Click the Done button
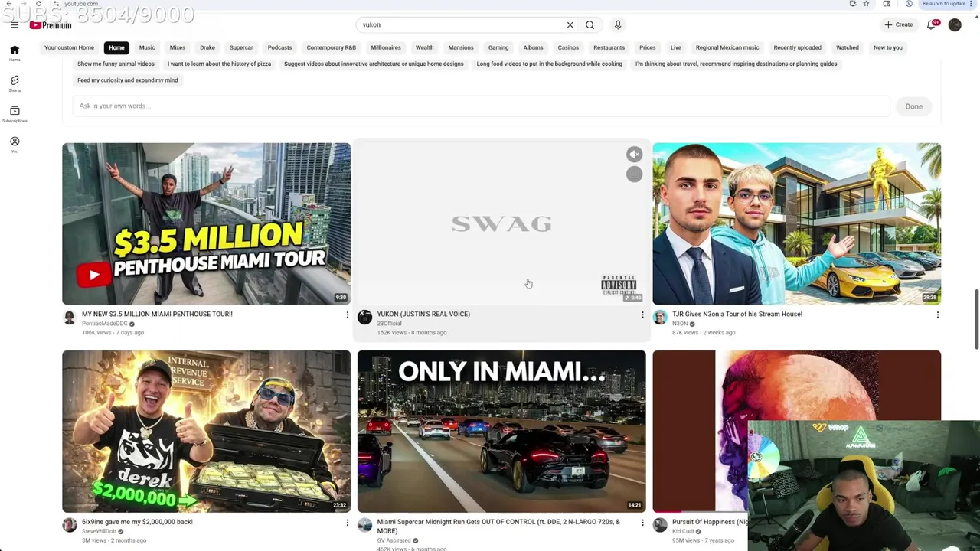Image resolution: width=980 pixels, height=551 pixels. 913,106
